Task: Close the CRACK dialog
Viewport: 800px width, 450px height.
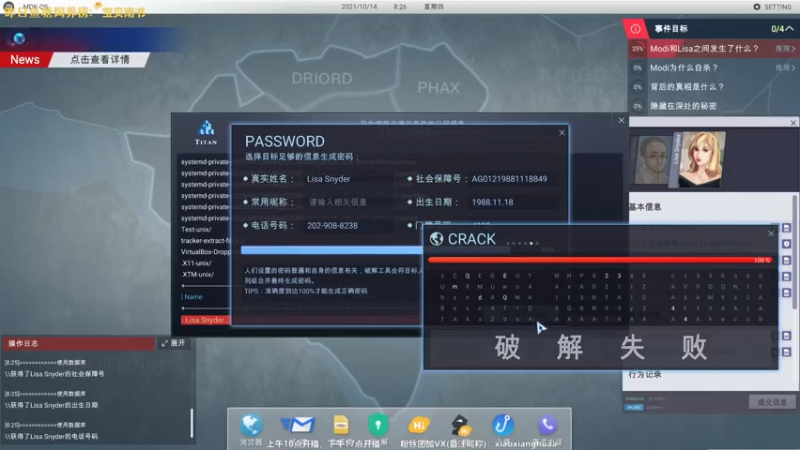Action: 771,233
